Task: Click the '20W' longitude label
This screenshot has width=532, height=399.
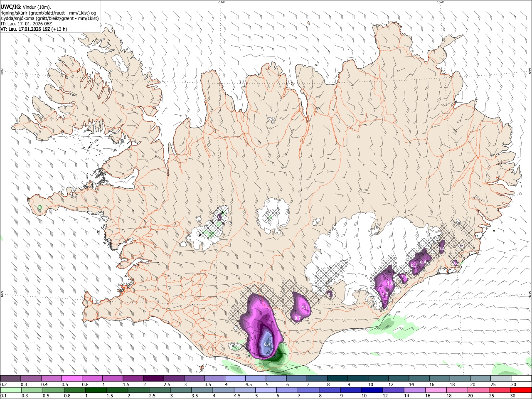Action: [x=221, y=2]
